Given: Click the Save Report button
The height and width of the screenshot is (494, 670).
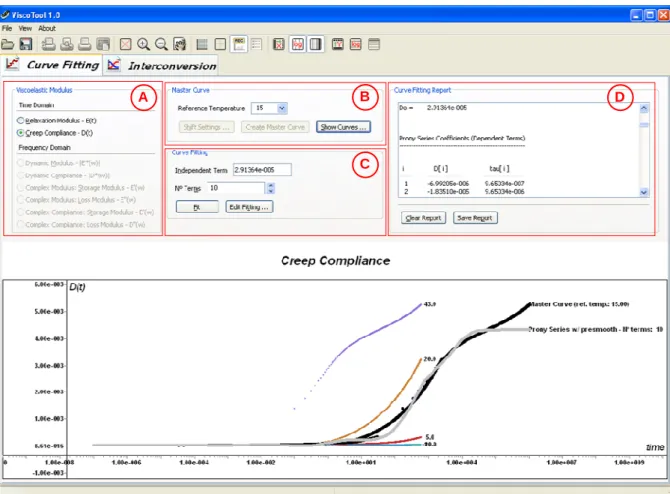Looking at the screenshot, I should click(475, 218).
